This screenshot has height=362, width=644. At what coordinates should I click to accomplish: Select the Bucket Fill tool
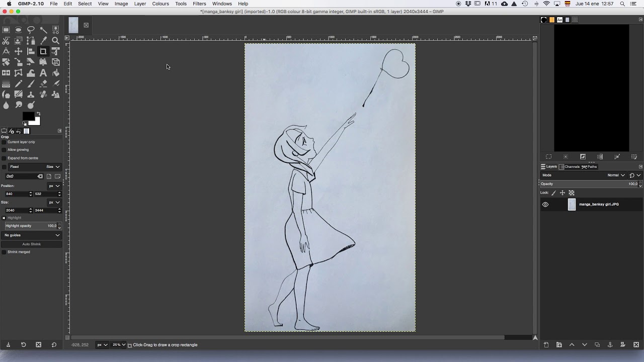(x=55, y=73)
